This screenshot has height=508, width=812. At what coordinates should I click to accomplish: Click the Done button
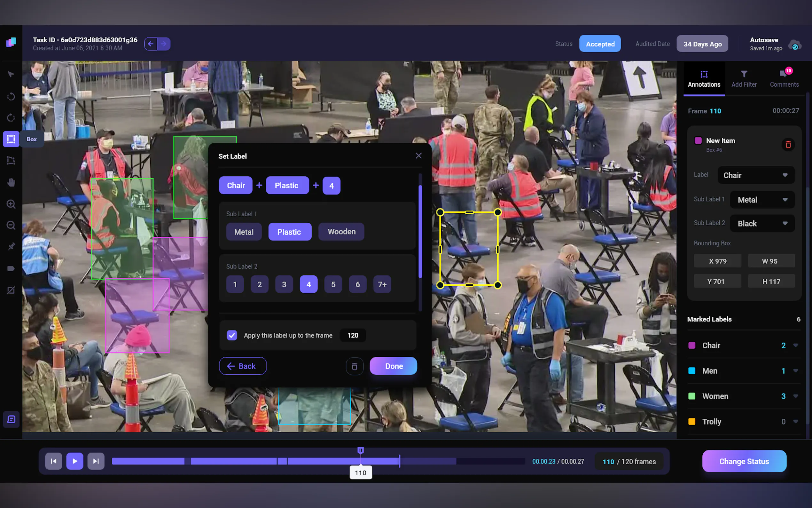tap(393, 366)
